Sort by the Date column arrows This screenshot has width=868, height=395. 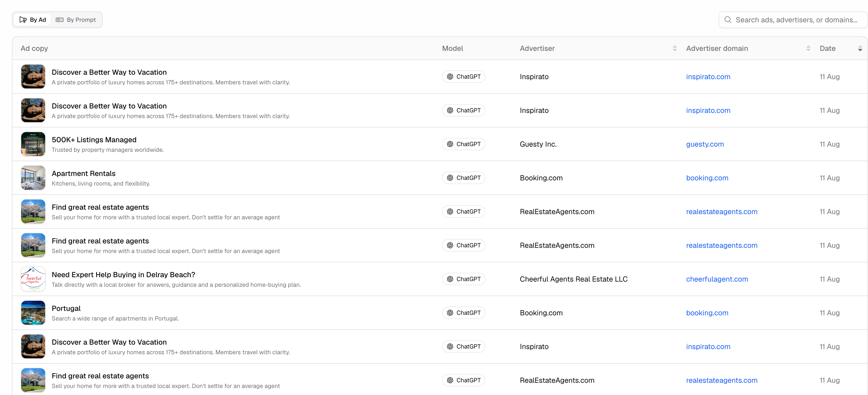860,49
